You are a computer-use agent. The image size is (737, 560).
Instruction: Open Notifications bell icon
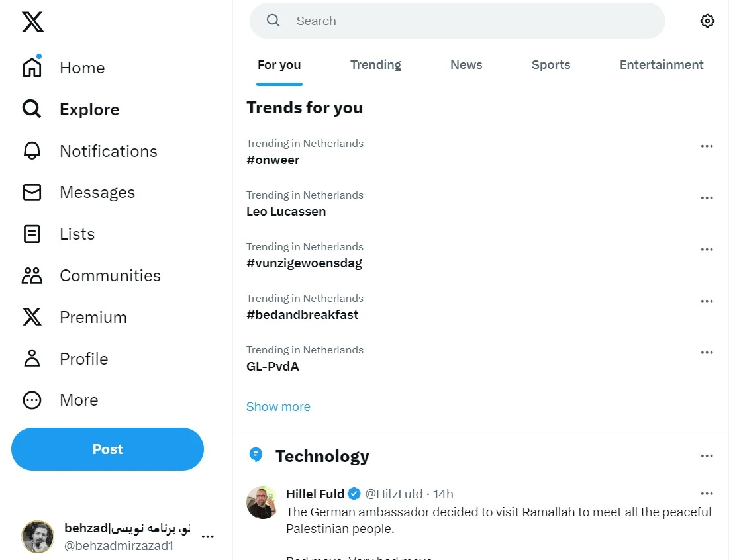pyautogui.click(x=31, y=150)
